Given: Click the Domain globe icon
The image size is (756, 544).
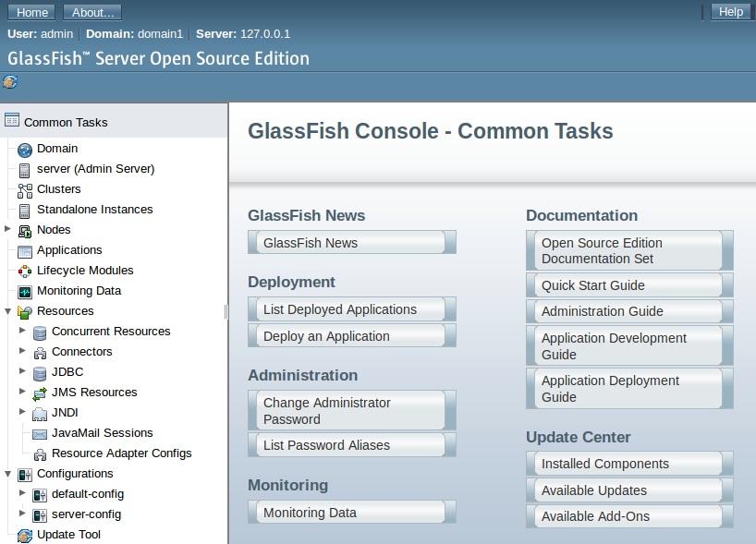Looking at the screenshot, I should coord(25,150).
